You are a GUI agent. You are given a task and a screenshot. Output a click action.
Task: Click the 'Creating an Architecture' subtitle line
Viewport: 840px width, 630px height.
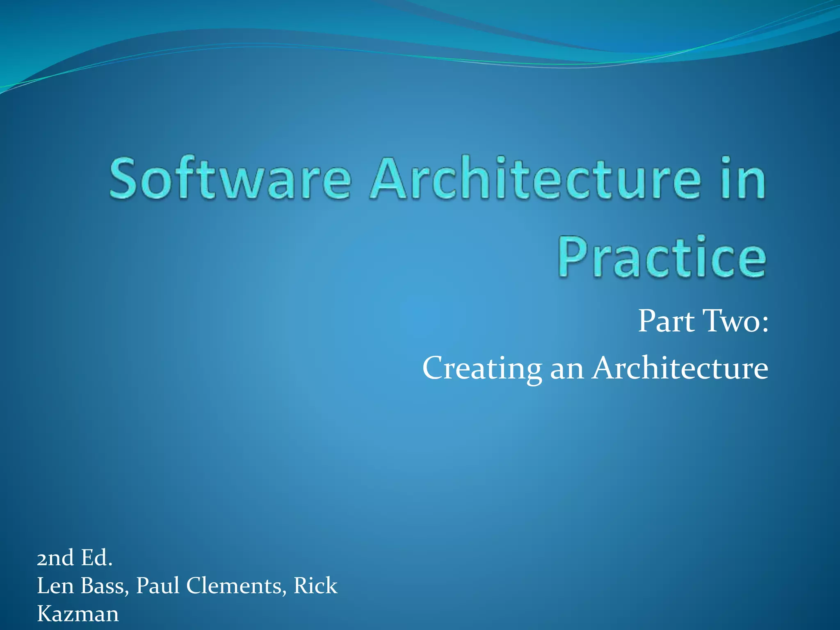pyautogui.click(x=595, y=369)
